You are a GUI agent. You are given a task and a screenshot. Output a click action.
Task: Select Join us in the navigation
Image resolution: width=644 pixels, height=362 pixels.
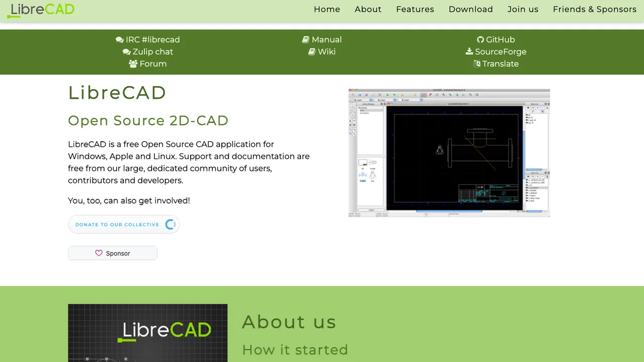(523, 9)
